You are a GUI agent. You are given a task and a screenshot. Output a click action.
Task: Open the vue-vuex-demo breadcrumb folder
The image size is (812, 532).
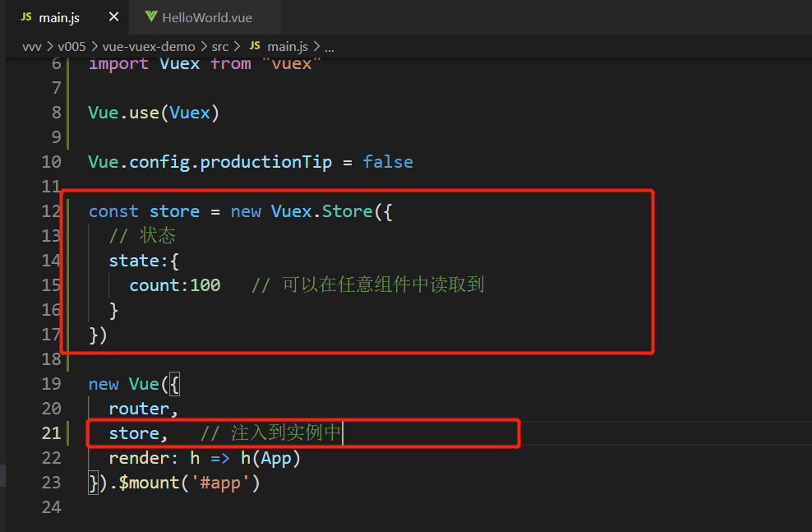[149, 47]
